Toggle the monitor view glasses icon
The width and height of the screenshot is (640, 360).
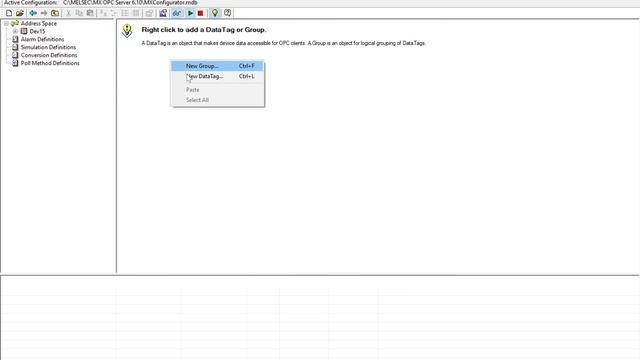click(177, 13)
